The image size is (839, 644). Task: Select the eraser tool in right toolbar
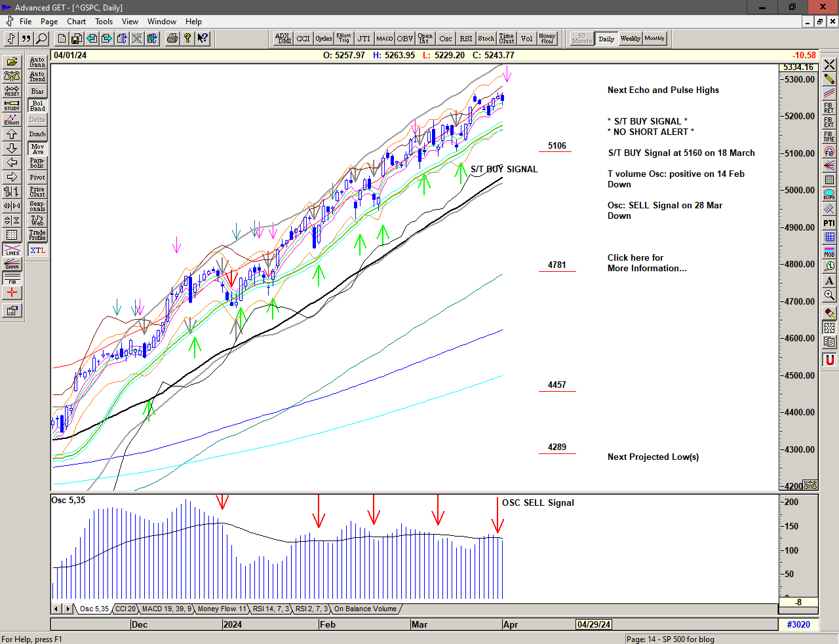829,313
